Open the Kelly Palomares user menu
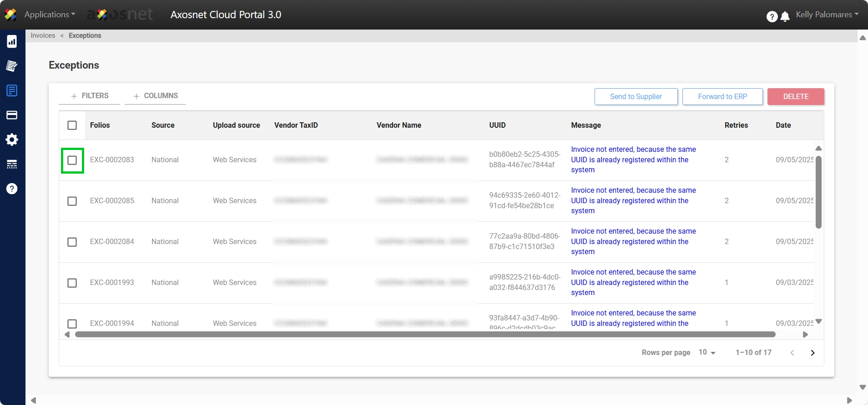The width and height of the screenshot is (868, 405). click(827, 15)
